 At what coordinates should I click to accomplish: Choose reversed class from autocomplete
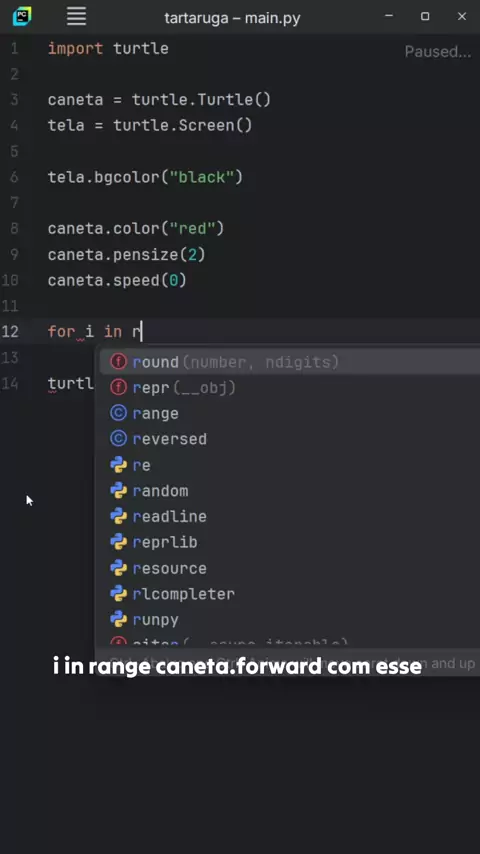tap(289, 439)
